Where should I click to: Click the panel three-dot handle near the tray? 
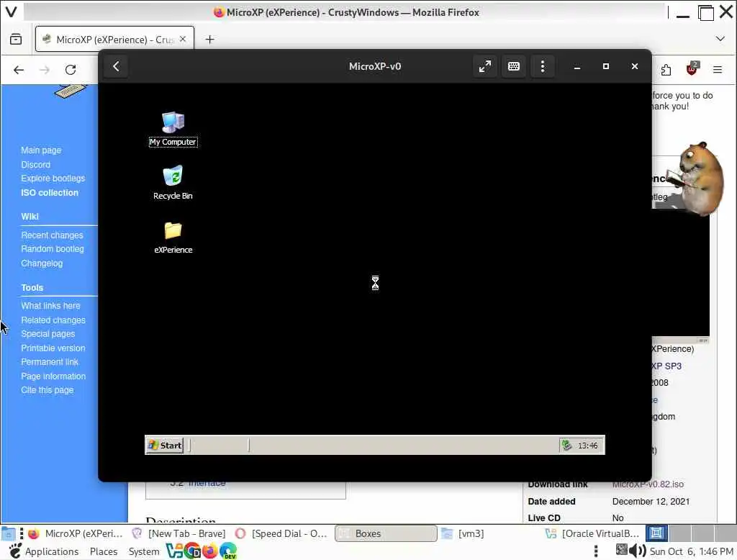pos(596,551)
